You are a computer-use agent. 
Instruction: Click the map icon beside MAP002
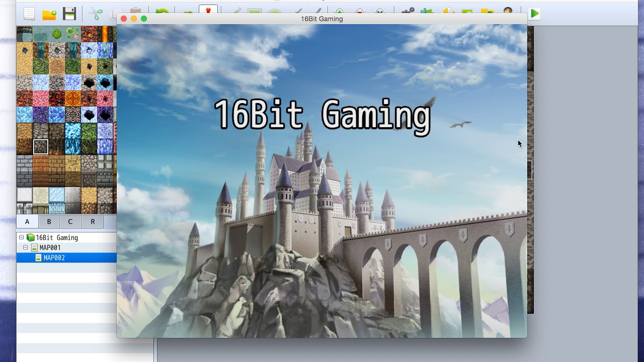click(38, 258)
